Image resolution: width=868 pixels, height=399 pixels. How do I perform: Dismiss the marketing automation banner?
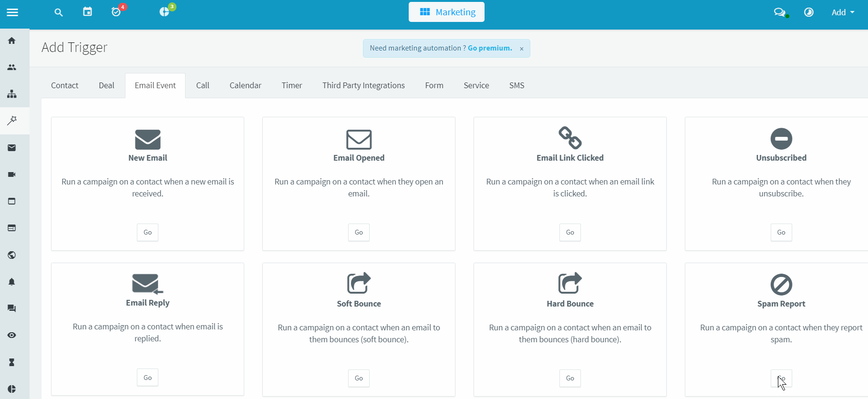coord(522,49)
